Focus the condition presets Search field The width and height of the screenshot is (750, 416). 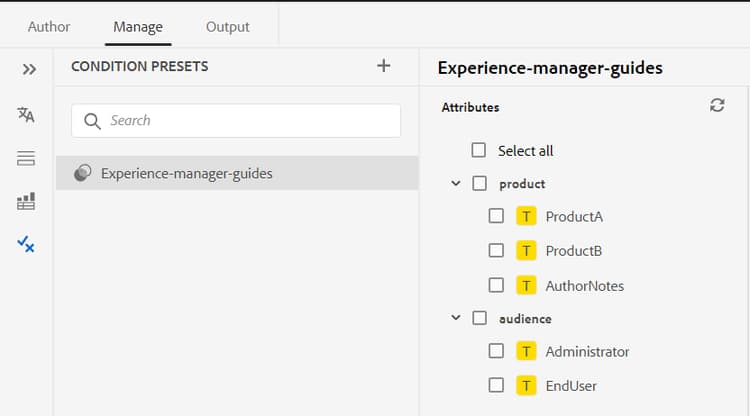tap(250, 121)
